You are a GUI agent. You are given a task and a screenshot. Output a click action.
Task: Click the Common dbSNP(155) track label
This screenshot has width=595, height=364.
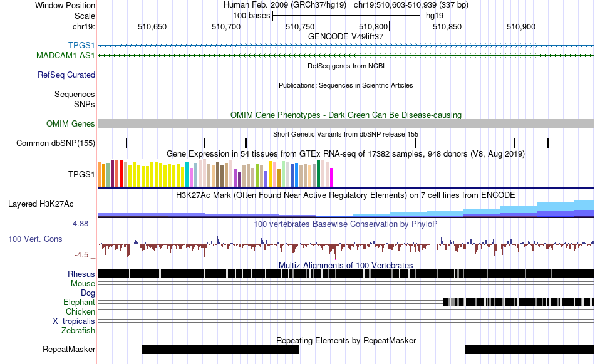pyautogui.click(x=56, y=143)
